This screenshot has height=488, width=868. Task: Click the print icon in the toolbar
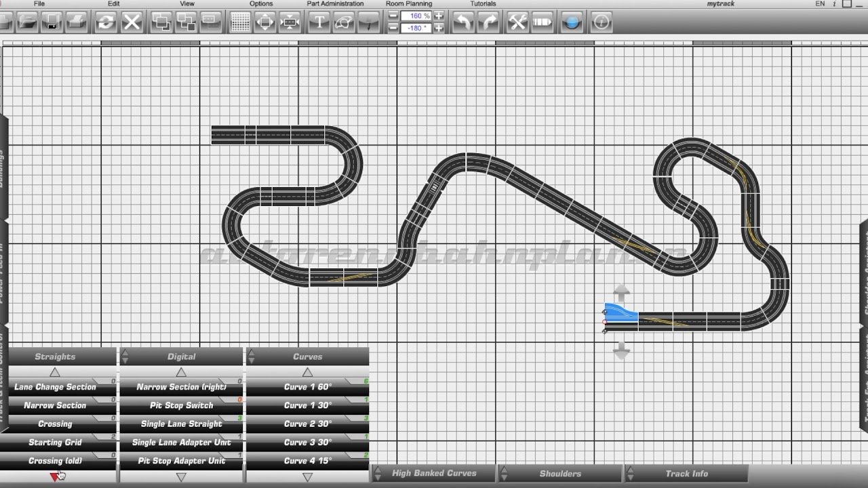[76, 22]
